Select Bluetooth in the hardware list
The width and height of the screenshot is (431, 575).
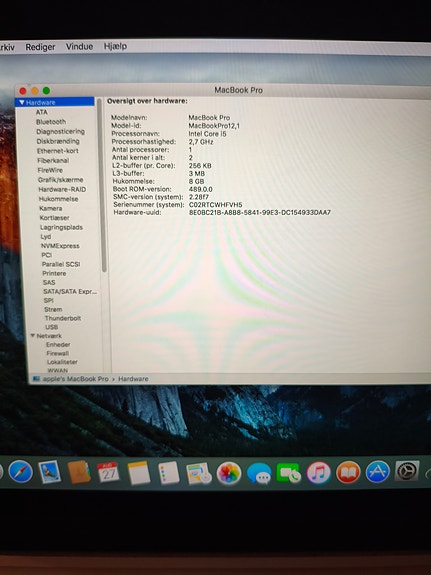pyautogui.click(x=51, y=122)
